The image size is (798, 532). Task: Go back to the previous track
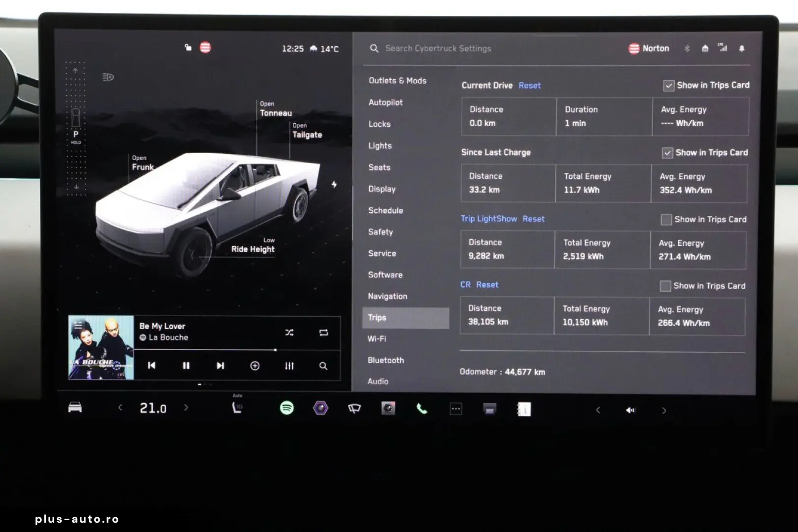(x=152, y=366)
